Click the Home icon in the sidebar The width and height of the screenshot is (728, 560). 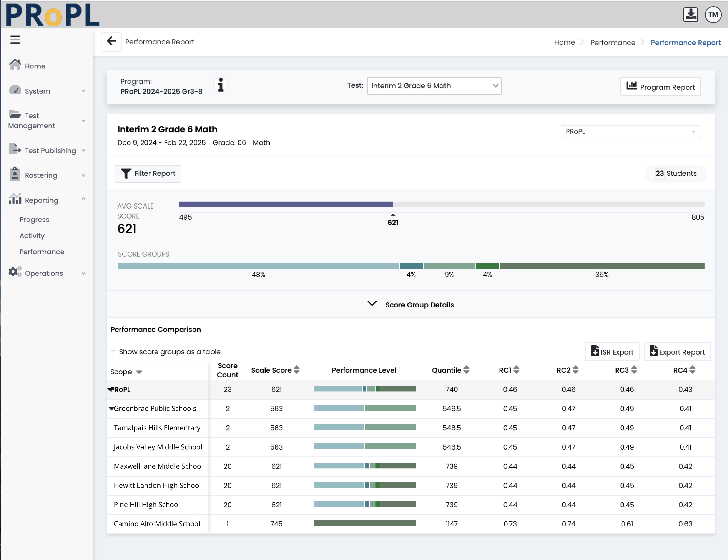[x=15, y=65]
